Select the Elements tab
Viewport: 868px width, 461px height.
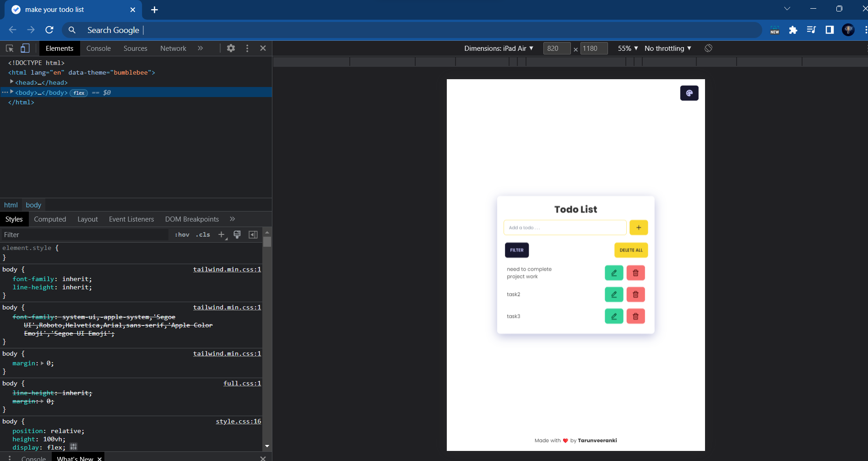coord(60,48)
